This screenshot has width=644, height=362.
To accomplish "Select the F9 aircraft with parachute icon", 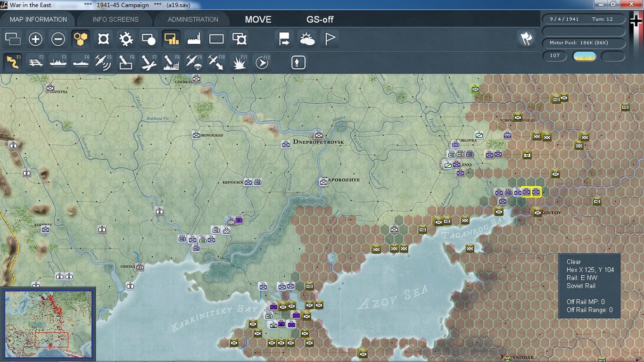I will (x=194, y=62).
